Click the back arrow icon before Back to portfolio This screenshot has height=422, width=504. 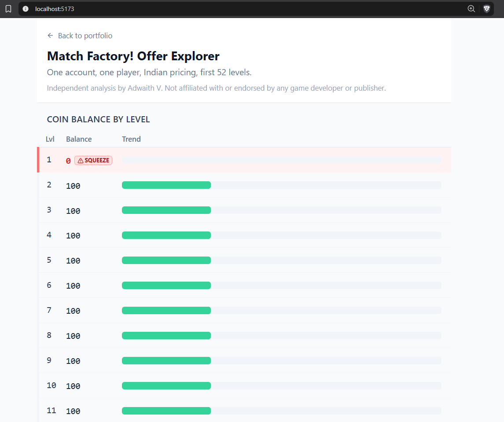coord(50,35)
